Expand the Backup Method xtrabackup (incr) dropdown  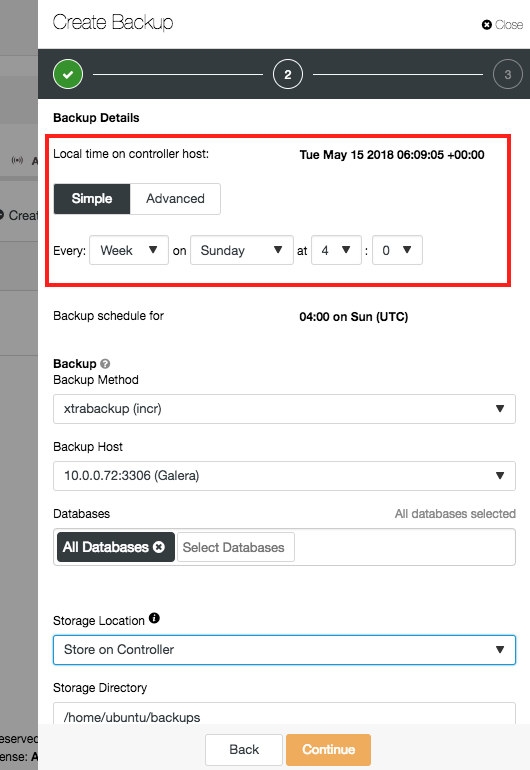(284, 409)
